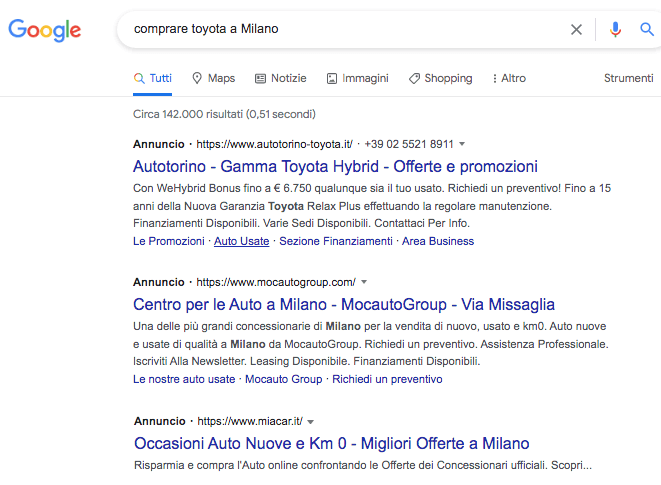Click the Sezione Finanziamenti sitelink
Image resolution: width=661 pixels, height=485 pixels.
click(335, 241)
